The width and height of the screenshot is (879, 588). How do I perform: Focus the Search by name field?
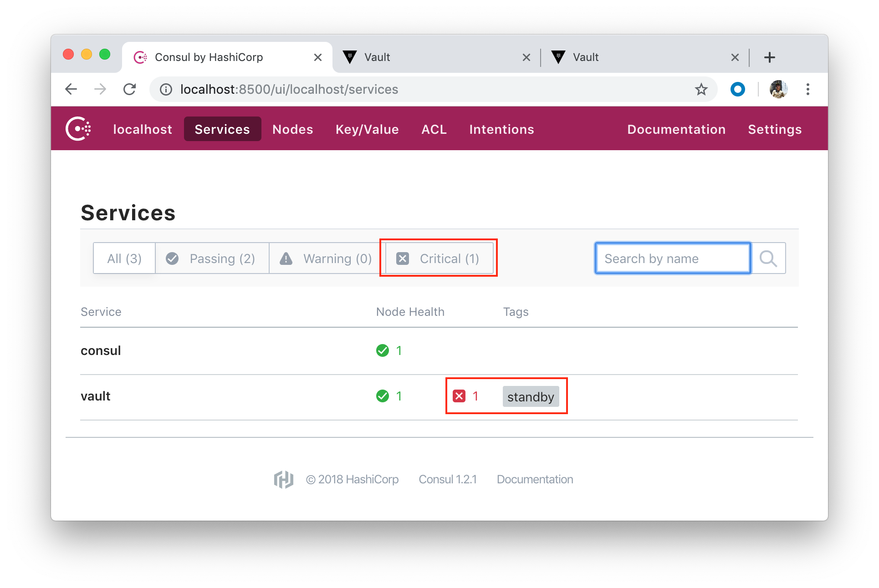673,259
